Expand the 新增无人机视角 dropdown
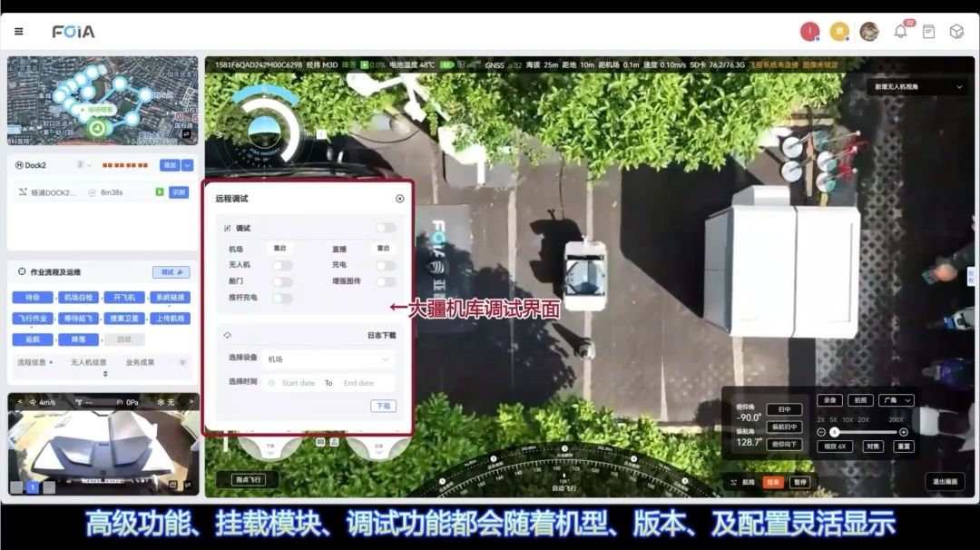 coord(916,87)
